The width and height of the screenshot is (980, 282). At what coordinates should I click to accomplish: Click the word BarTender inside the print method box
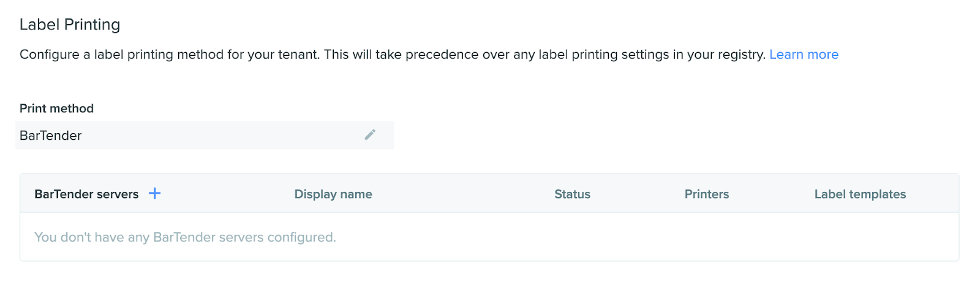click(51, 135)
